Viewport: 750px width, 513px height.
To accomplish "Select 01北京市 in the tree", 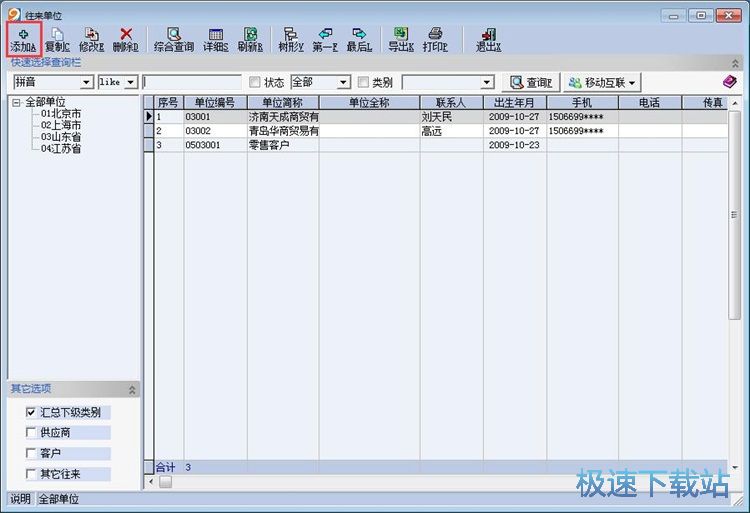I will pos(61,114).
